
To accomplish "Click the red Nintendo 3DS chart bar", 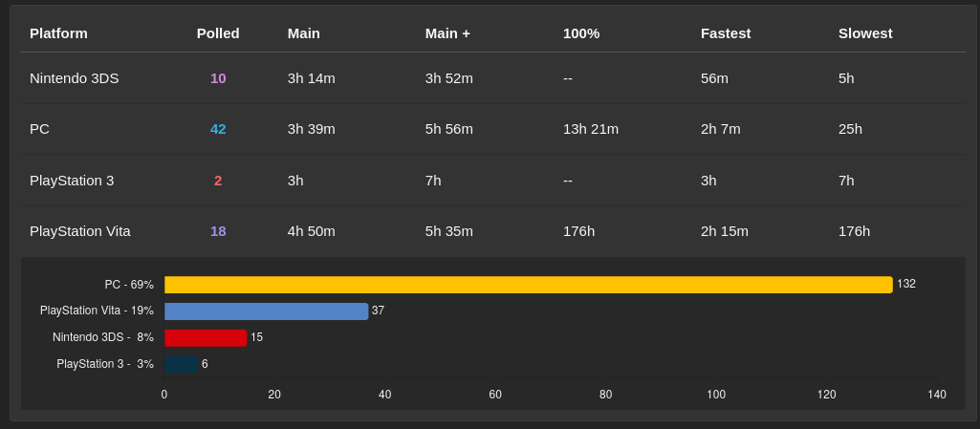I will click(206, 338).
